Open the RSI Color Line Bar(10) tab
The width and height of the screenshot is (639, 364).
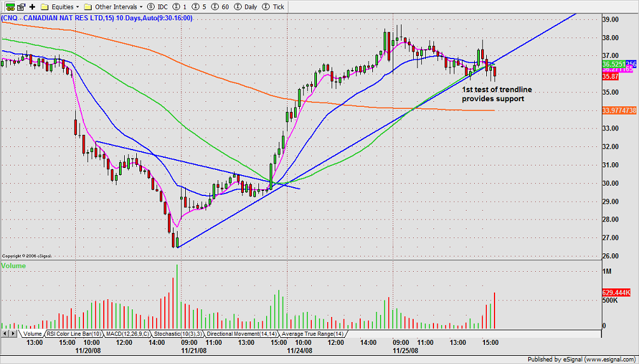click(x=74, y=334)
